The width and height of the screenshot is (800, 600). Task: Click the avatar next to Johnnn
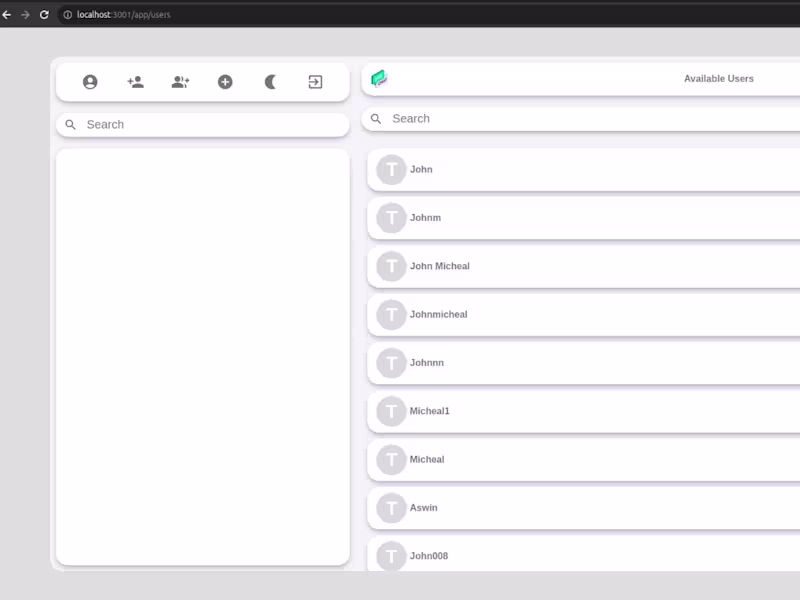pos(391,363)
